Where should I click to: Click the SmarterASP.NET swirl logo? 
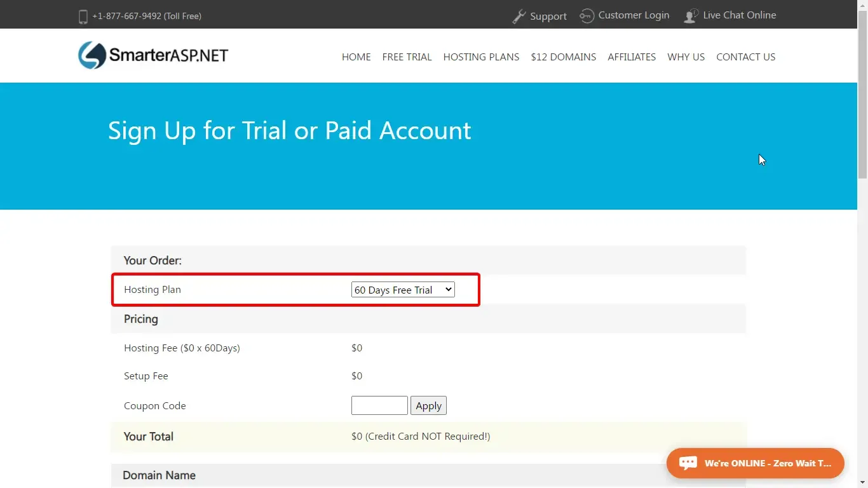click(92, 55)
